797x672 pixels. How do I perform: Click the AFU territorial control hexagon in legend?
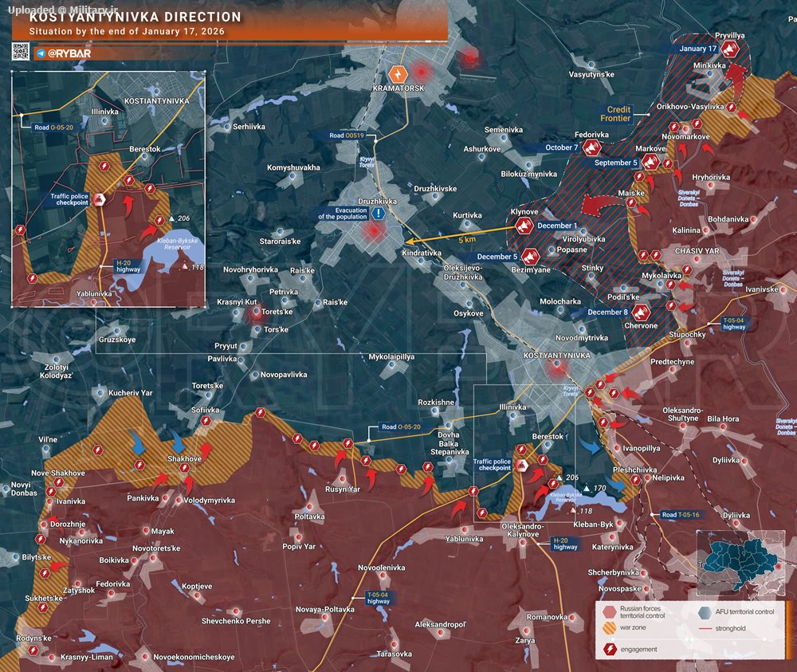(x=705, y=612)
